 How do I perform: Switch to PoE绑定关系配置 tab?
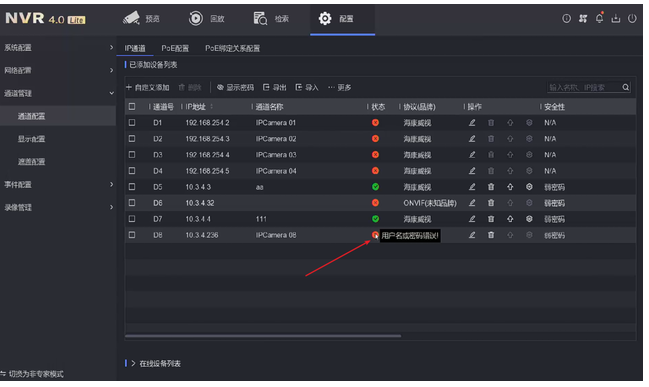[x=233, y=48]
